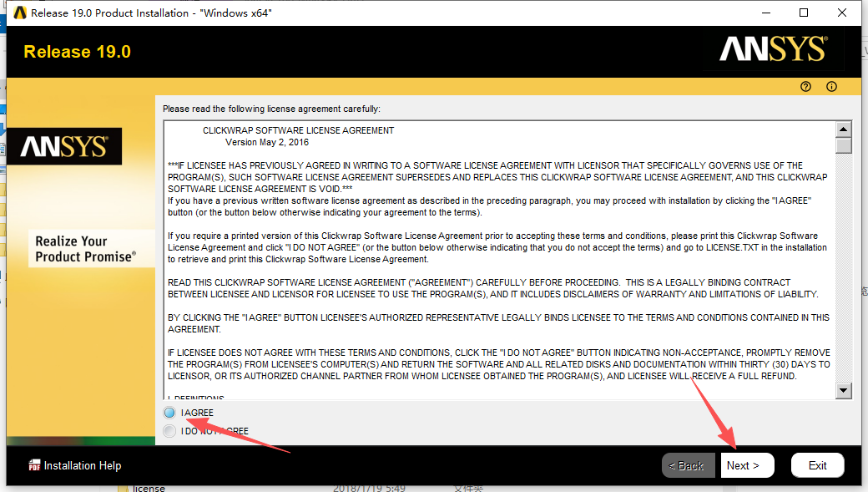Click the 'Version May 2, 2016' text
The width and height of the screenshot is (868, 492).
click(x=267, y=142)
